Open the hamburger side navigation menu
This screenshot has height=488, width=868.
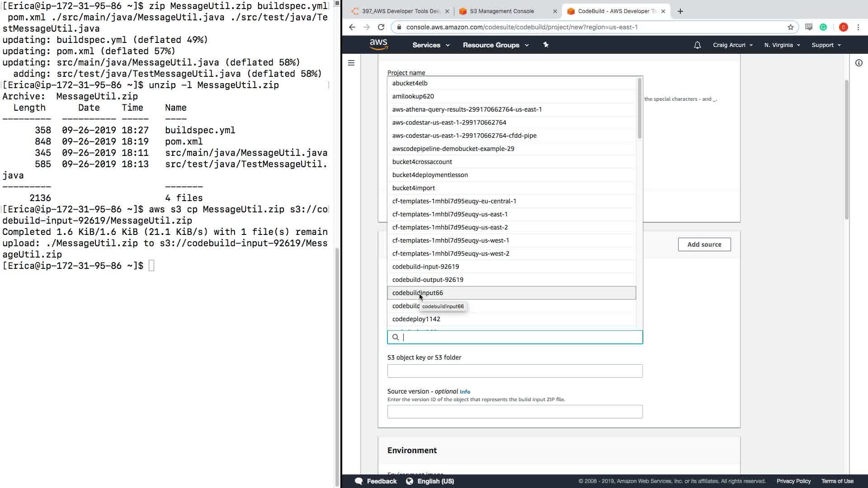[351, 63]
